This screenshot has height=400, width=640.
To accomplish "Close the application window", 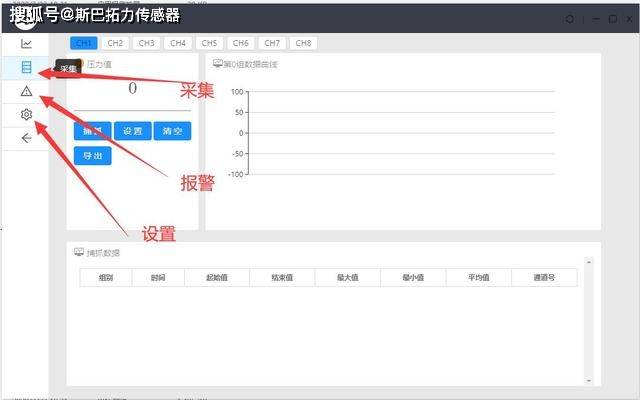I will pyautogui.click(x=630, y=19).
